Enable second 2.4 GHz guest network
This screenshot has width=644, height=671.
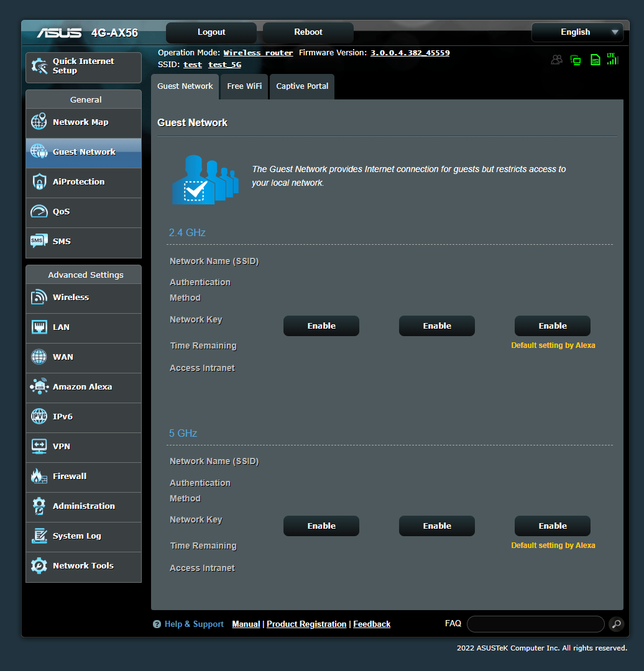click(x=437, y=326)
